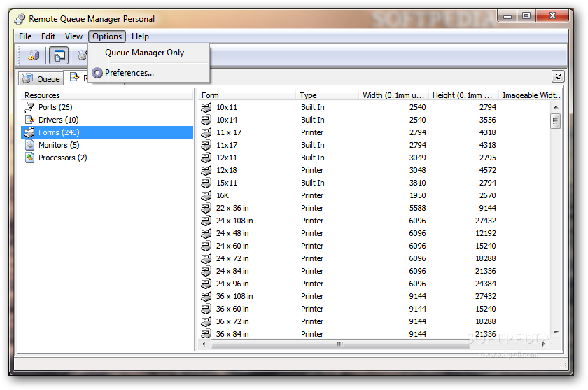The image size is (588, 390).
Task: Select the 24 x 96 in form row
Action: [x=373, y=284]
